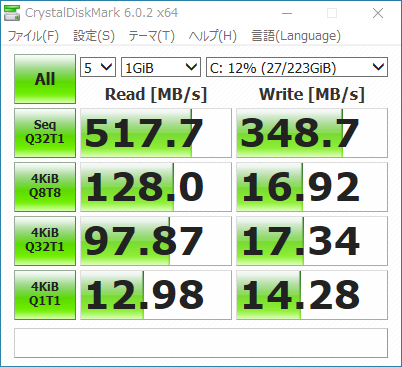This screenshot has width=402, height=367.
Task: Click the empty comment field at bottom
Action: tap(201, 343)
